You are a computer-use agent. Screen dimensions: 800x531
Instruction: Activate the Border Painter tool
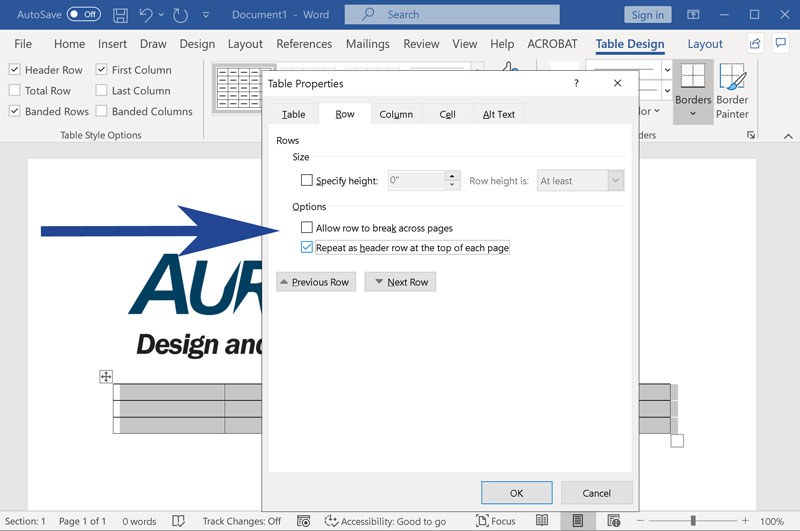[732, 92]
